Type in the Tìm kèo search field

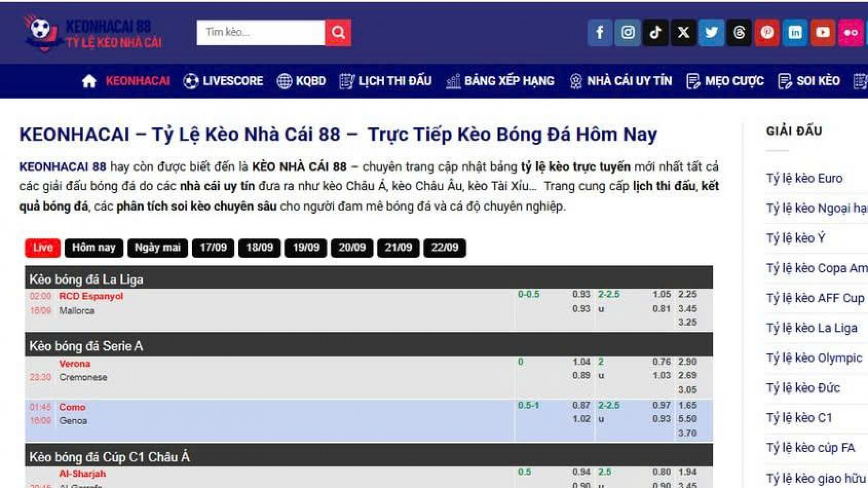click(260, 33)
